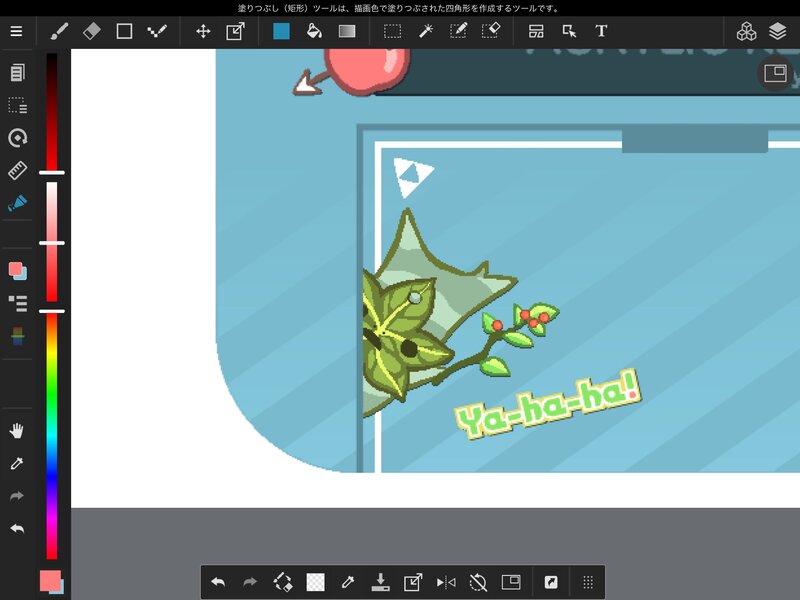Open the rotation settings icon in sidebar

coord(17,138)
